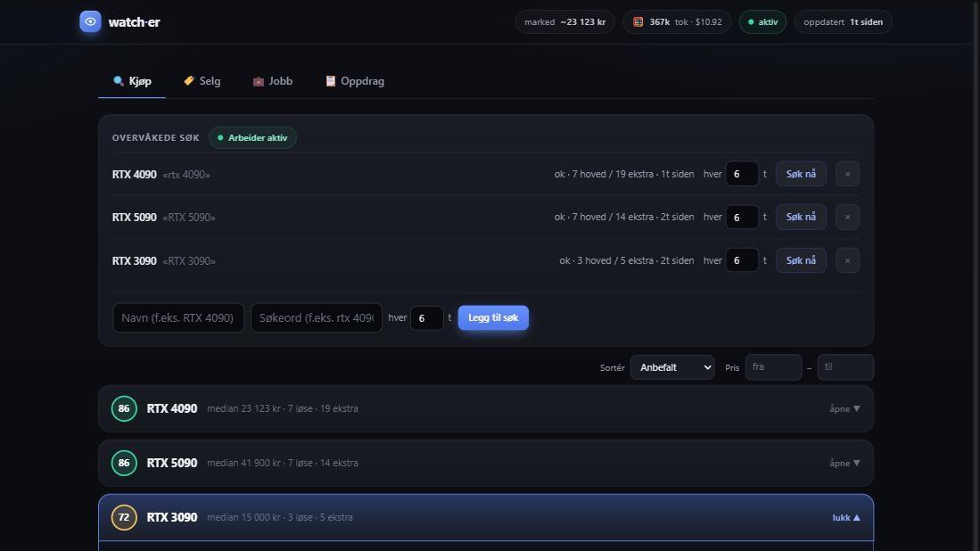
Task: Collapse the RTX 3090 results with lukk
Action: click(846, 517)
